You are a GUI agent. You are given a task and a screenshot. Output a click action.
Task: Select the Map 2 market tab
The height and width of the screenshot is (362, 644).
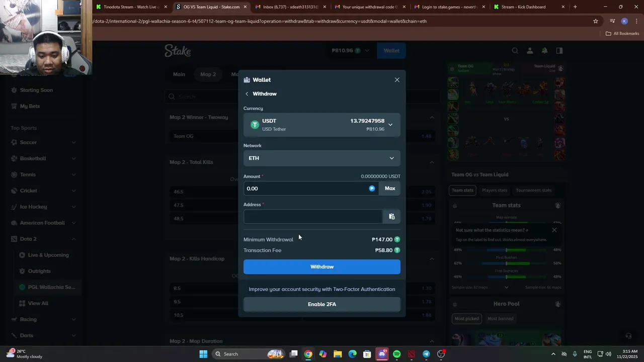coord(208,74)
